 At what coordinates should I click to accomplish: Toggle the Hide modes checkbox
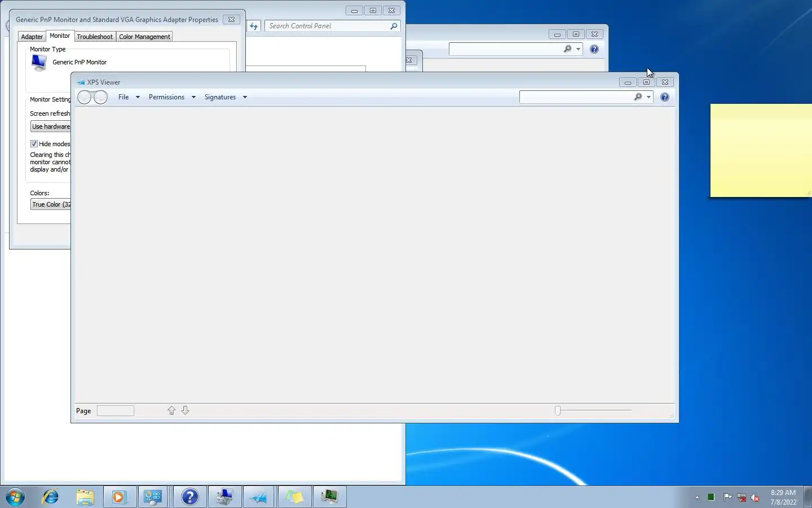tap(34, 144)
